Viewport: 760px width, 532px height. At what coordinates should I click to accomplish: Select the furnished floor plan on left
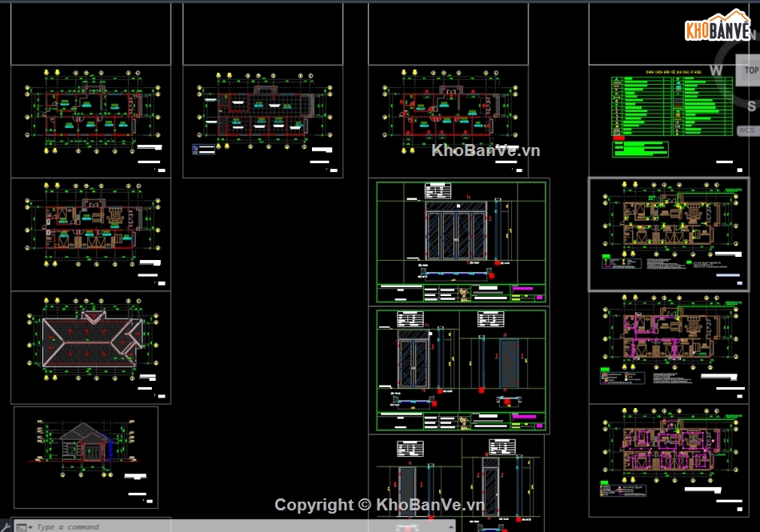point(90,232)
